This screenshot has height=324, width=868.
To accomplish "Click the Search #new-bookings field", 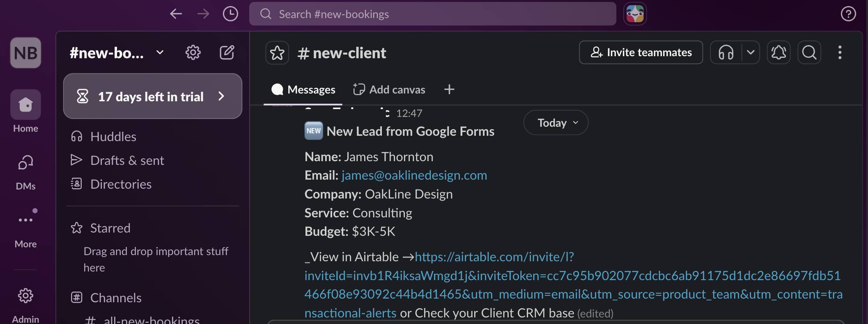I will coord(432,14).
